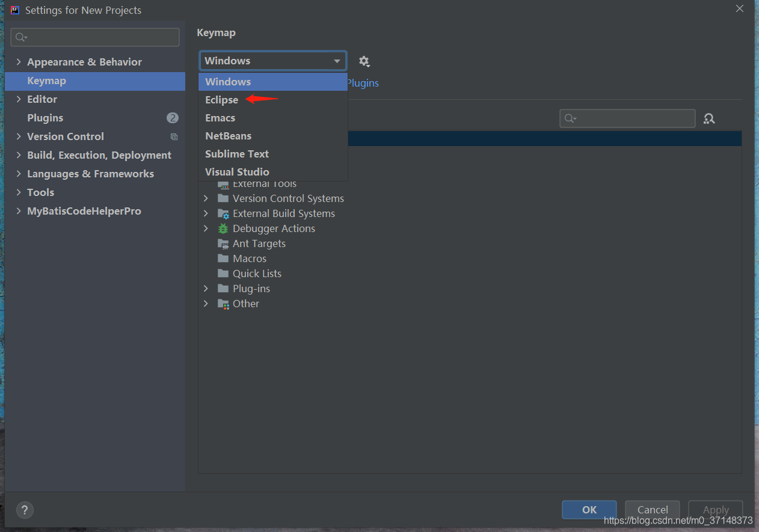
Task: Choose NetBeans keymap from dropdown list
Action: tap(273, 136)
